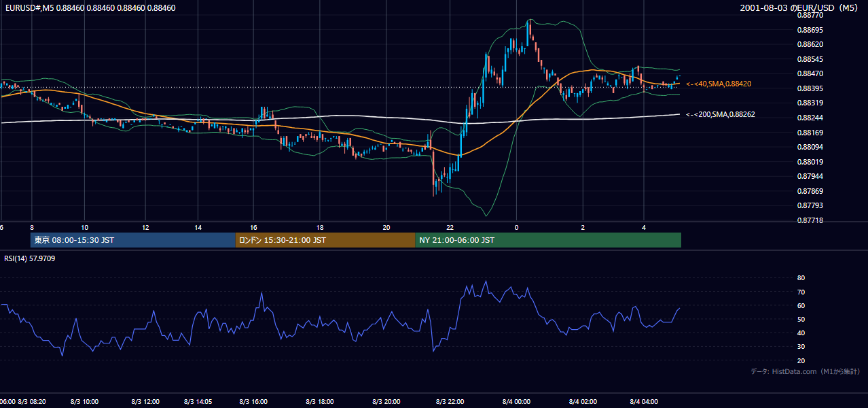The width and height of the screenshot is (868, 408).
Task: Click hour marker 16 under the price chart
Action: click(254, 227)
